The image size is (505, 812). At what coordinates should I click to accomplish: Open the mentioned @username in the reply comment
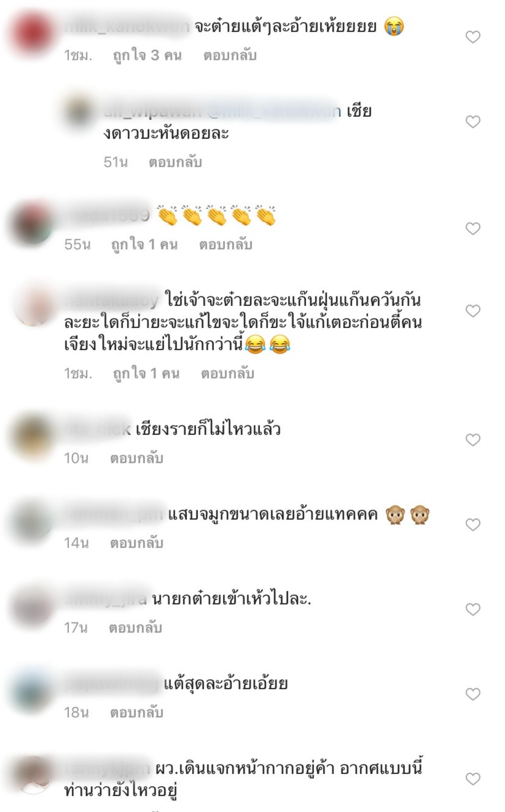coord(273,112)
